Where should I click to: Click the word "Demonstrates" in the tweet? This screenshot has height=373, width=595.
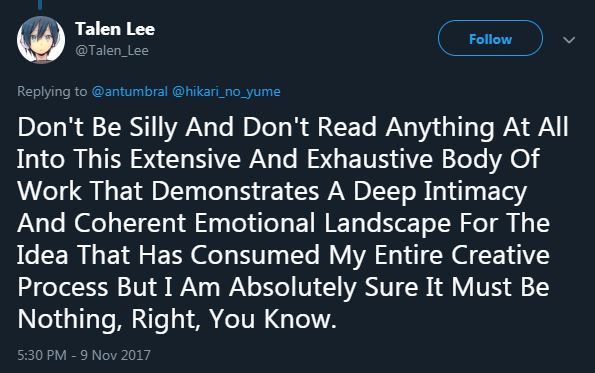click(x=235, y=190)
